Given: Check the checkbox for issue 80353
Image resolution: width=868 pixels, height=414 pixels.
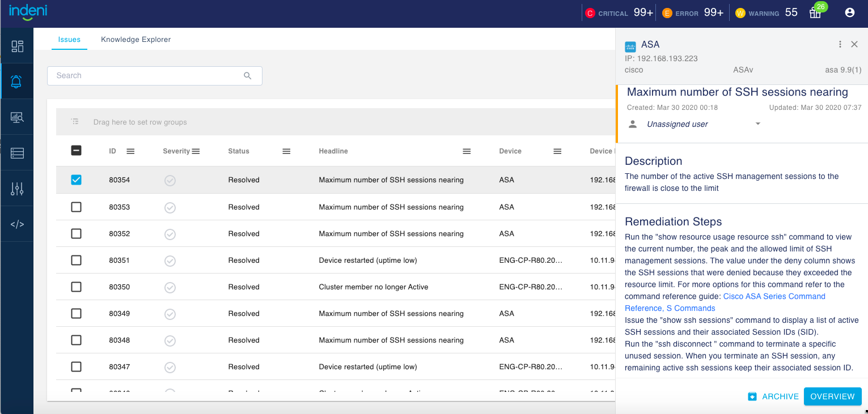Looking at the screenshot, I should coord(77,207).
